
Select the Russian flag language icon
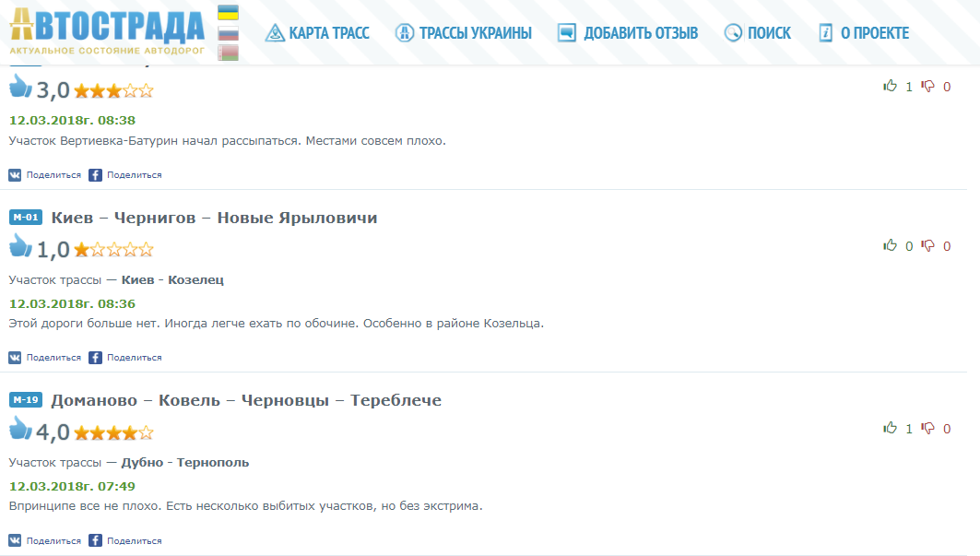(228, 33)
